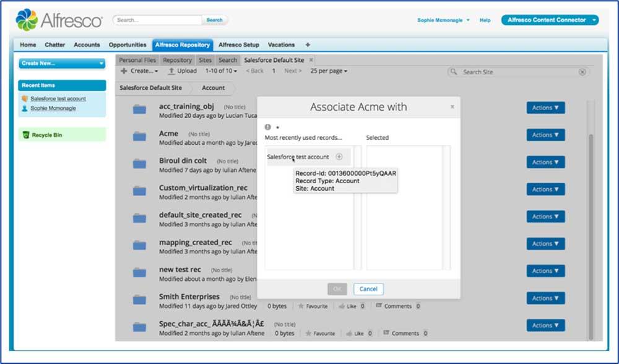This screenshot has height=364, width=619.
Task: Open the Smith Enterprises folder icon
Action: (x=139, y=300)
